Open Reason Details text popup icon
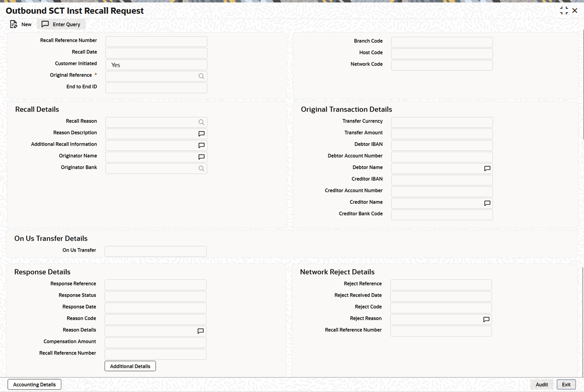 click(x=200, y=331)
